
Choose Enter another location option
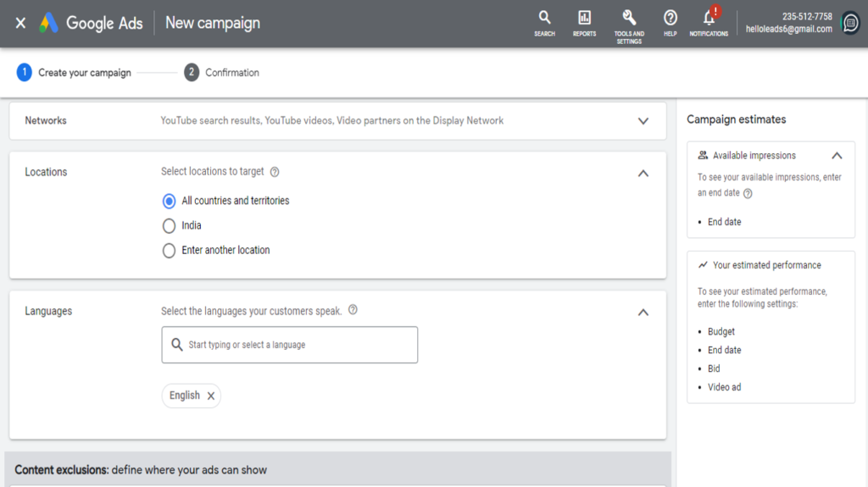(169, 251)
